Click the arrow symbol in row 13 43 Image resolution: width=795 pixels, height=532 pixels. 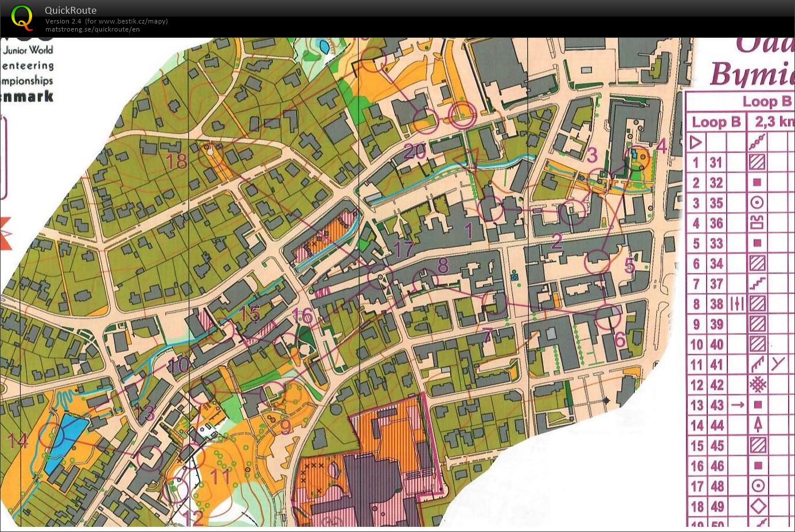click(x=737, y=405)
